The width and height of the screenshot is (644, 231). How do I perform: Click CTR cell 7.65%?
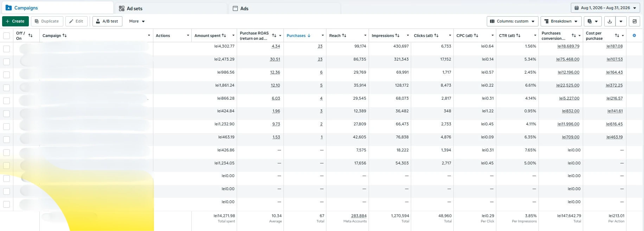[530, 150]
